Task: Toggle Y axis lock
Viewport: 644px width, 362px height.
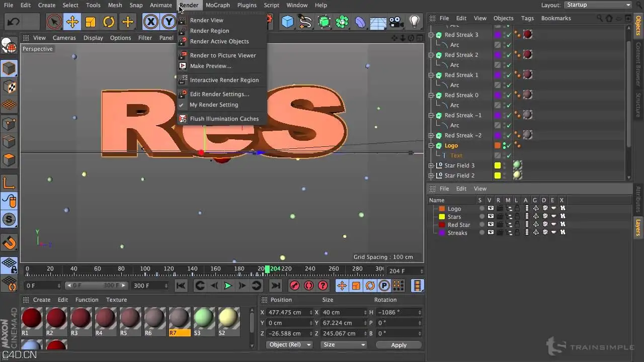Action: point(169,22)
